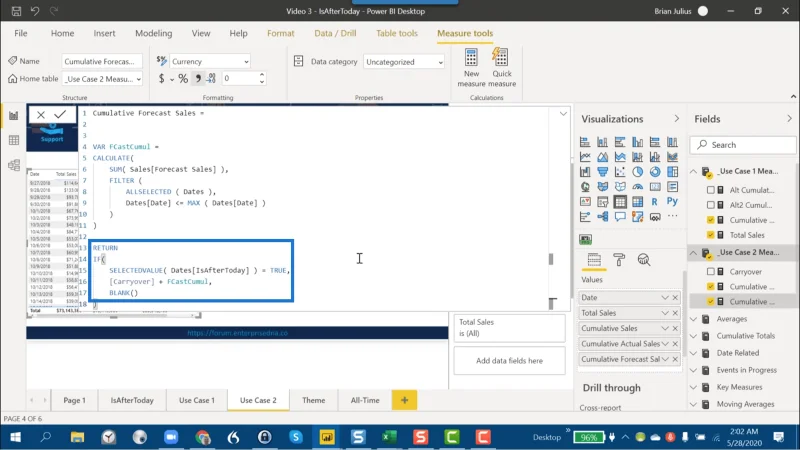Uncheck the highlighted Cumulative measure in Use Case 2
The image size is (800, 450).
(x=710, y=302)
